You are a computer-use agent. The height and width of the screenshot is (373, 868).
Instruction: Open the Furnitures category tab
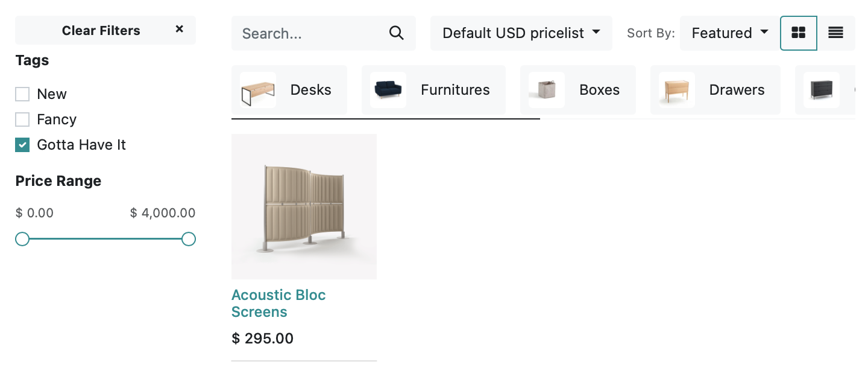click(433, 90)
